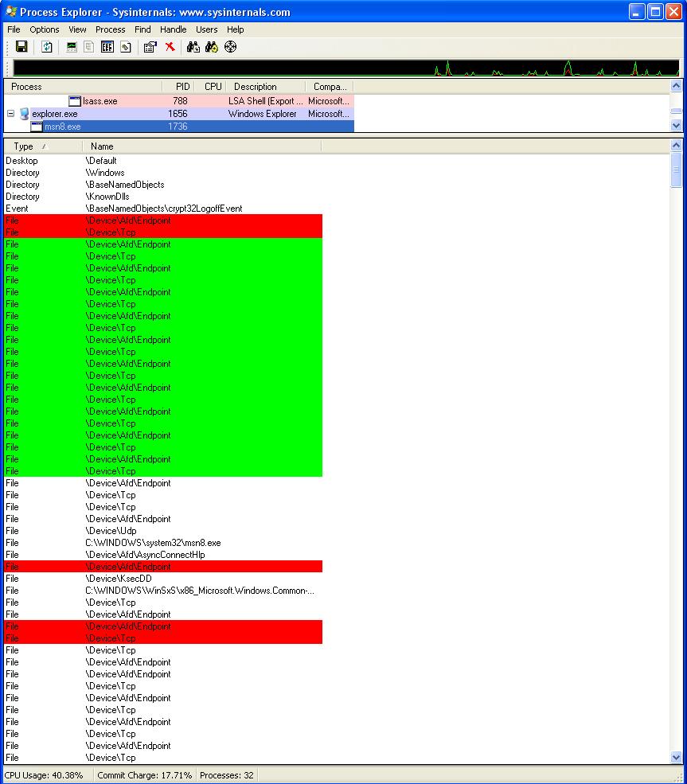The width and height of the screenshot is (687, 784).
Task: Toggle the lower pane toolbar icon
Action: 107,47
